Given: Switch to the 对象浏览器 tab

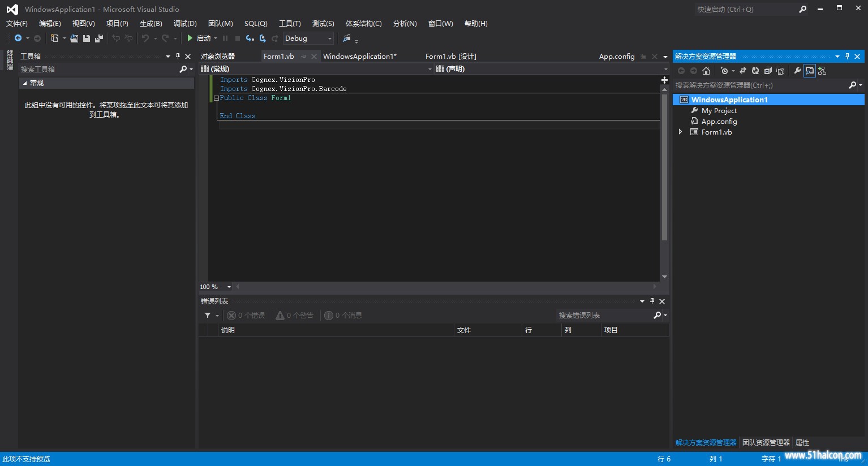Looking at the screenshot, I should pyautogui.click(x=218, y=57).
